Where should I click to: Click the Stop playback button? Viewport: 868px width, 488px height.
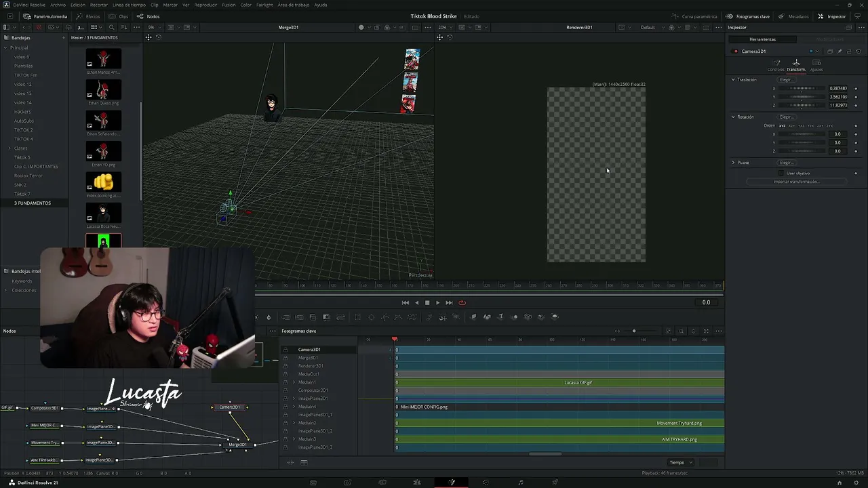point(427,303)
